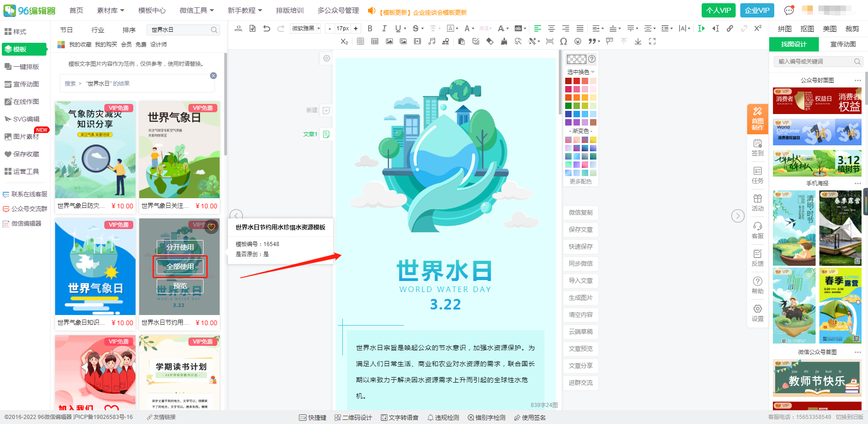The width and height of the screenshot is (868, 424).
Task: Increase font size with plus button
Action: 356,29
